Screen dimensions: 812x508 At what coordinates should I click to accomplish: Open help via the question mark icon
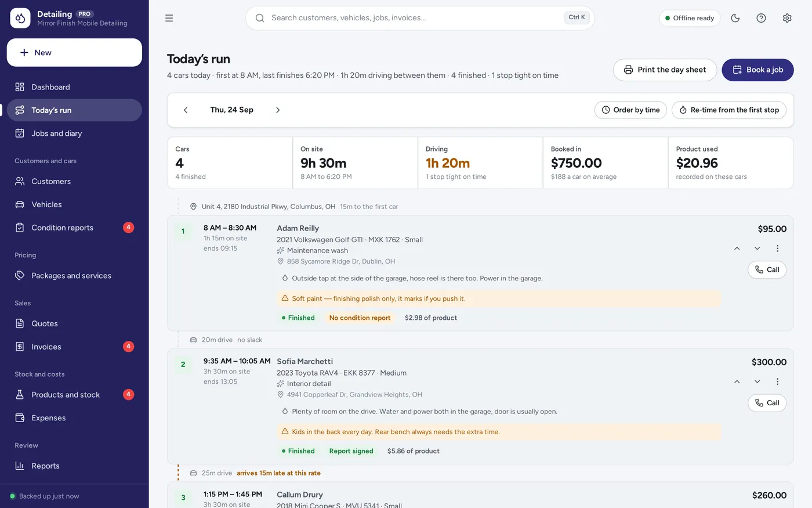coord(761,18)
